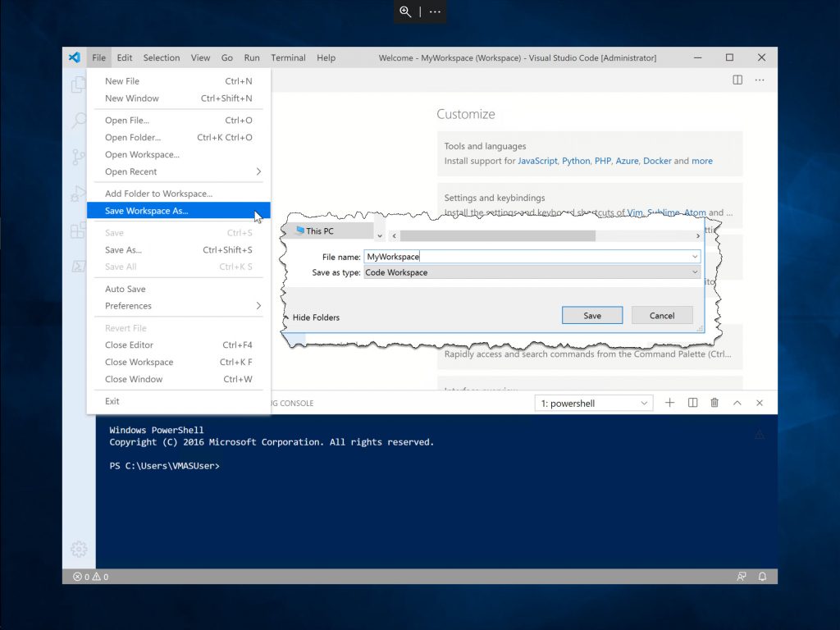Open the Terminal menu
Image resolution: width=840 pixels, height=630 pixels.
(x=288, y=58)
